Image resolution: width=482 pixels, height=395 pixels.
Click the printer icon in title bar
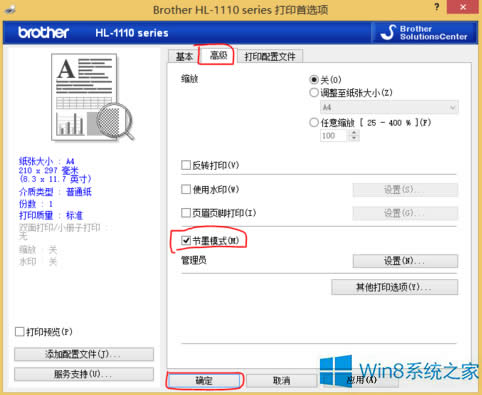click(x=10, y=9)
